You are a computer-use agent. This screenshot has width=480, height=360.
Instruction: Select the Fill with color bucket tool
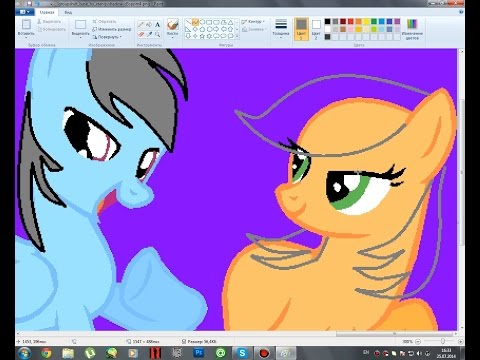coord(149,25)
